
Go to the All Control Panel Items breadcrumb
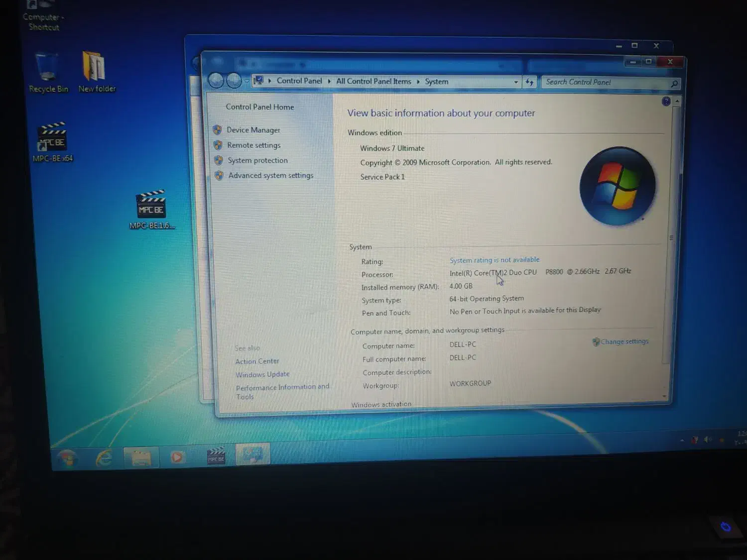click(373, 81)
